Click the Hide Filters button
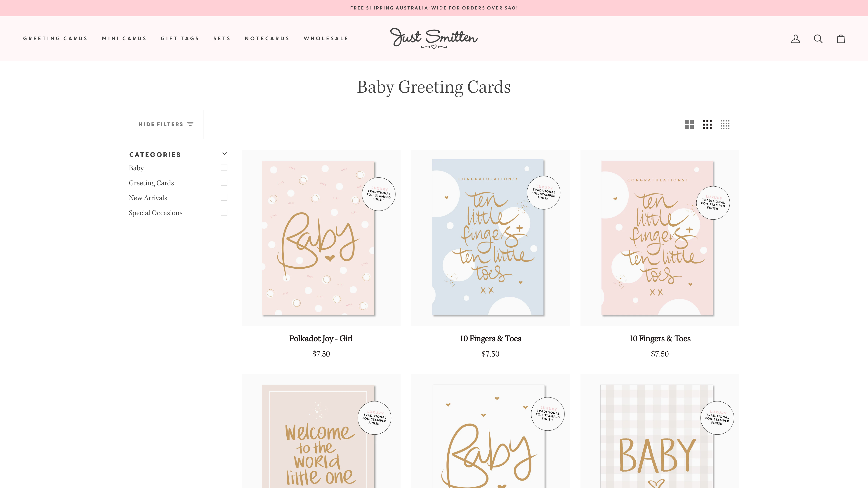 [x=166, y=124]
